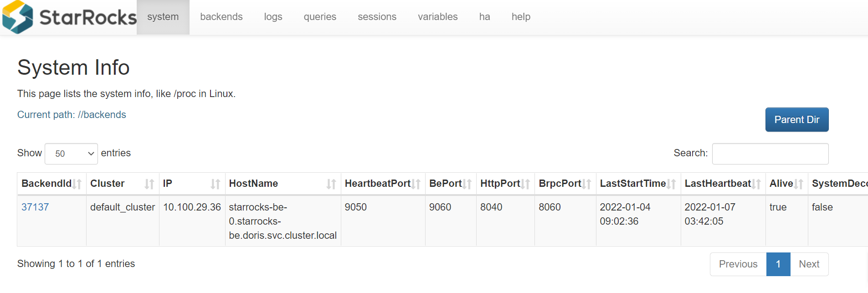Sort table by BackendId column arrows
The image size is (868, 293).
coord(77,184)
